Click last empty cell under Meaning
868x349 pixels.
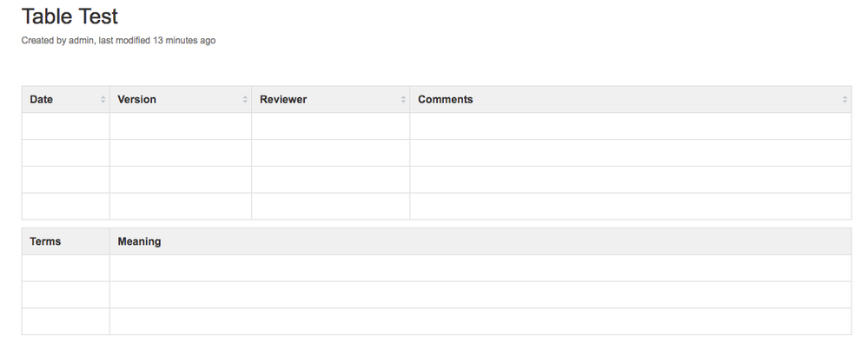pos(480,321)
